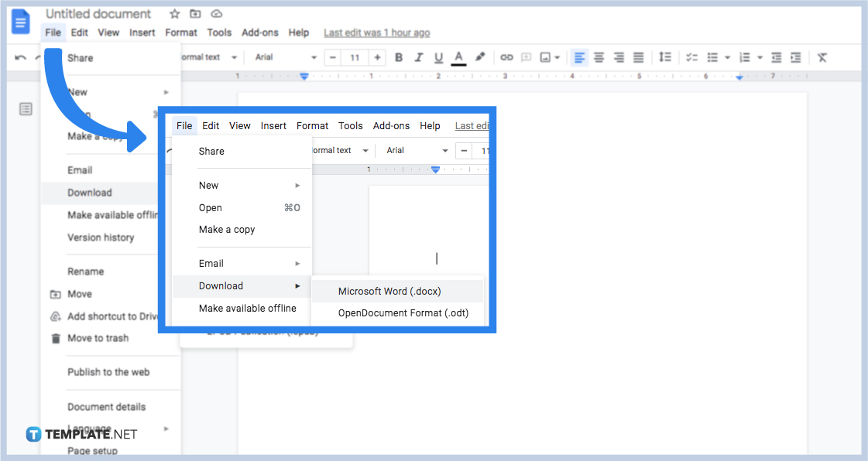Star the Untitled document
868x461 pixels.
(x=174, y=13)
